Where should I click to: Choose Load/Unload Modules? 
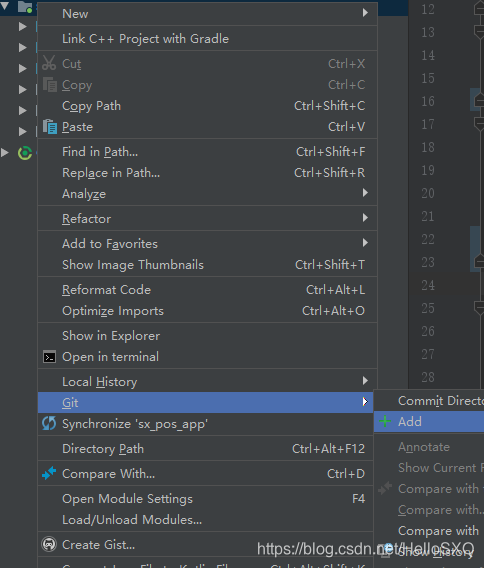click(205, 520)
